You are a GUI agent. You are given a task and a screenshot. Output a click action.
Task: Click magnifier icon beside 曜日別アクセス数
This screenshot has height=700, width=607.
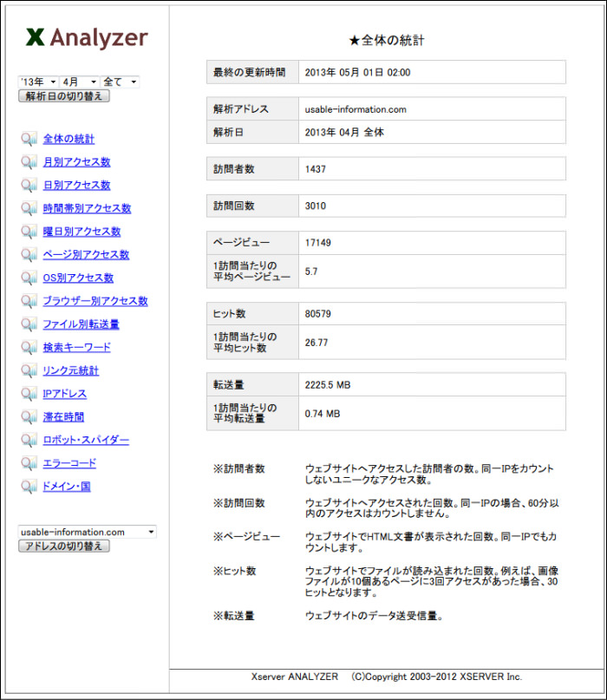29,232
